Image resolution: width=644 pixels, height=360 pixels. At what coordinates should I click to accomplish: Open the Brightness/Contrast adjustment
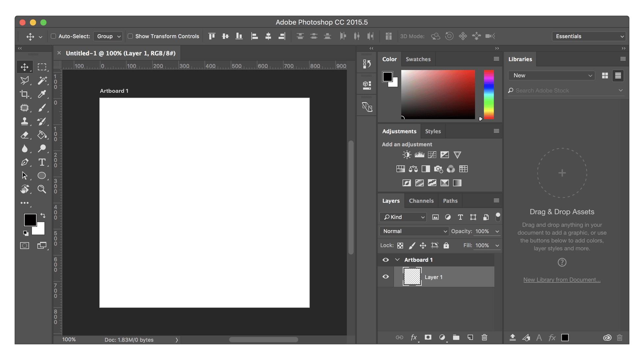coord(407,155)
